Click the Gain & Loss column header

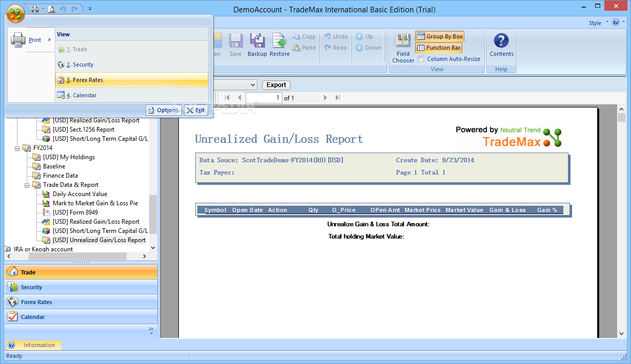click(507, 210)
